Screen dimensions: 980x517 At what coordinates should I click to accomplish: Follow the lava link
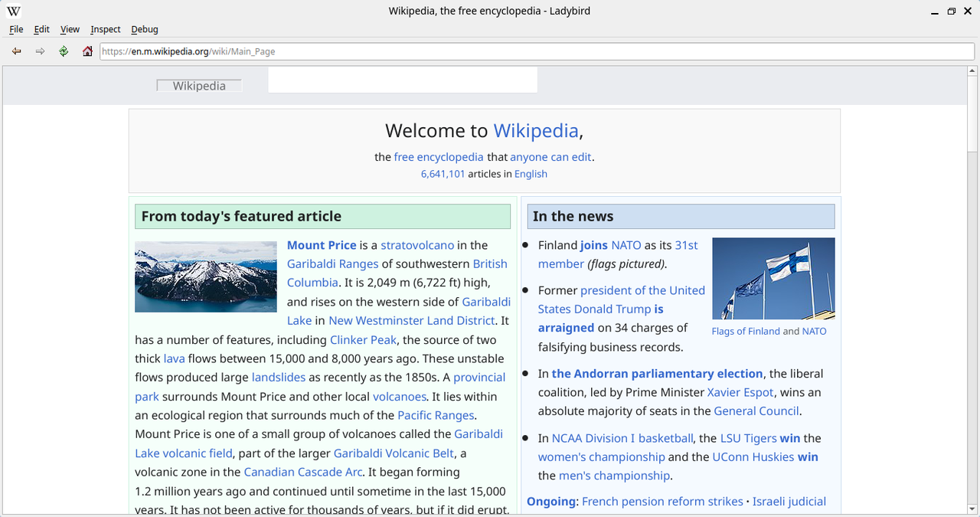pos(174,358)
